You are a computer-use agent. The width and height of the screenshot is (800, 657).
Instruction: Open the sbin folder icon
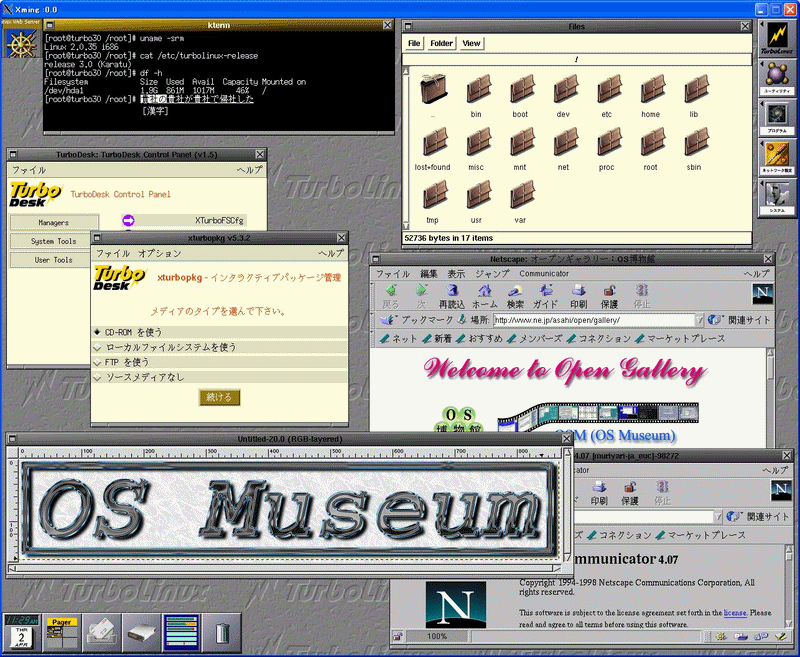696,142
